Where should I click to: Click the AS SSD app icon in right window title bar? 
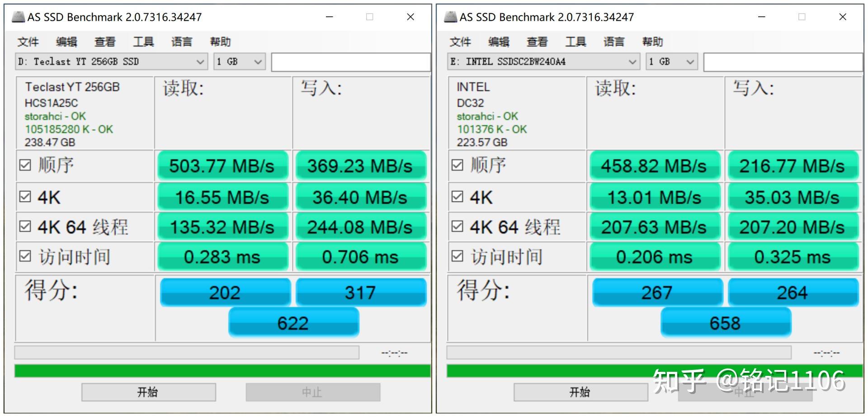coord(450,17)
